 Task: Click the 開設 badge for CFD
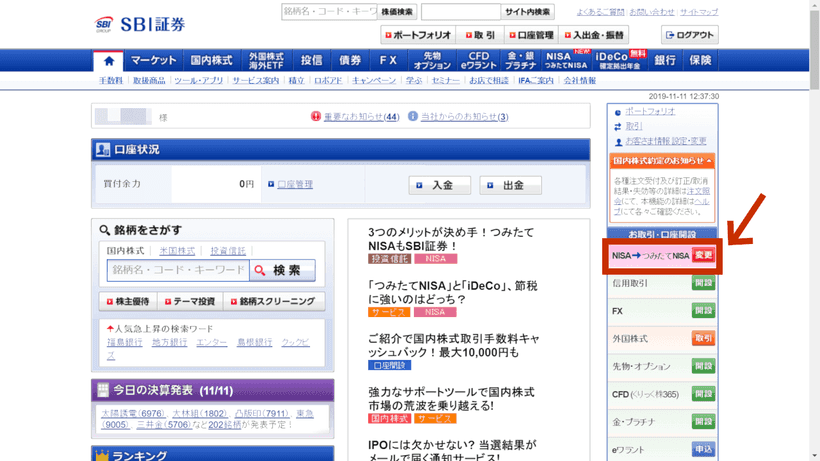703,394
